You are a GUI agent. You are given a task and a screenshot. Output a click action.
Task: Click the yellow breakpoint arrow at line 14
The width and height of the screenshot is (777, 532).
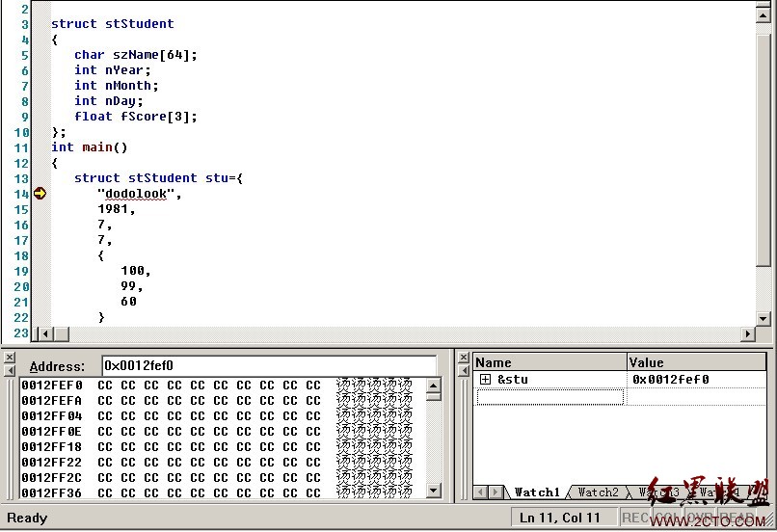[40, 193]
